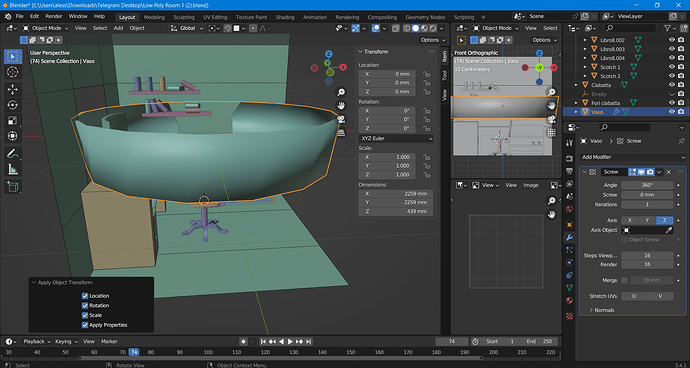Open Keying menu in timeline
Viewport: 690px width, 368px height.
point(66,341)
